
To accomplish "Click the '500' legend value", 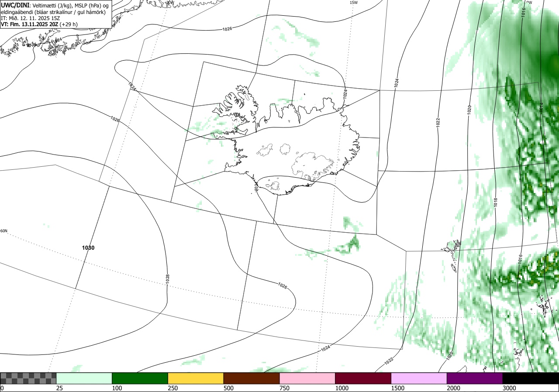I will [228, 388].
